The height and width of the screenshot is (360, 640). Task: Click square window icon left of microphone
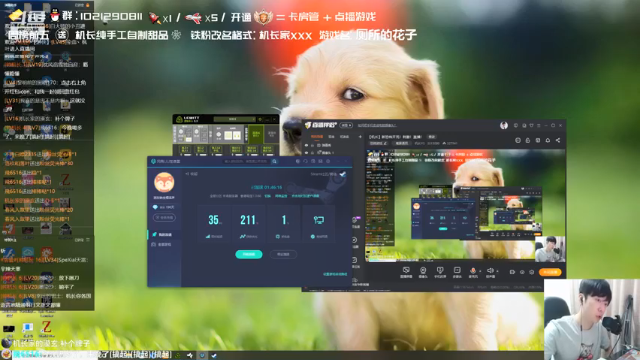click(x=457, y=270)
